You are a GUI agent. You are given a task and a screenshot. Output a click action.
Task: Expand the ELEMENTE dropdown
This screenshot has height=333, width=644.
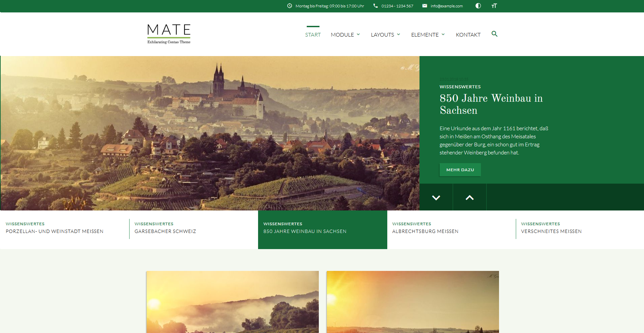[428, 34]
